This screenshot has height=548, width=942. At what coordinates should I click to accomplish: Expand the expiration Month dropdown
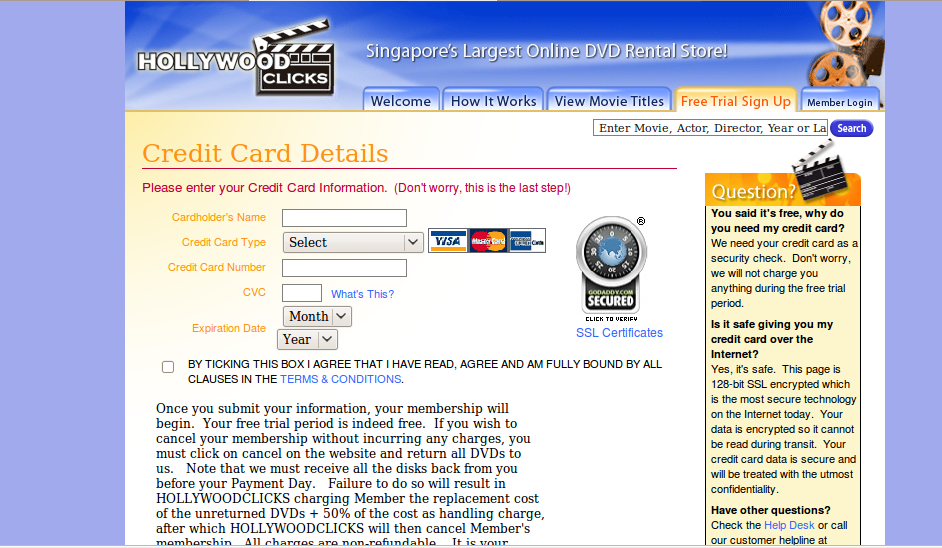318,316
